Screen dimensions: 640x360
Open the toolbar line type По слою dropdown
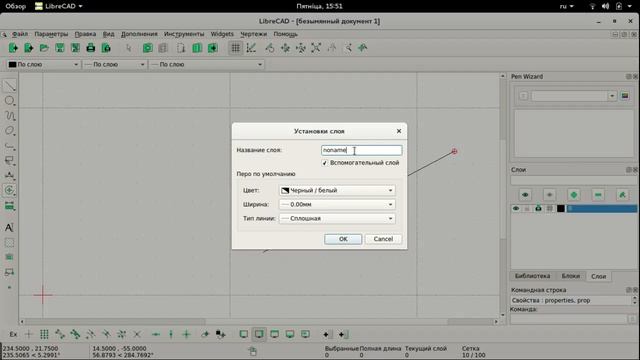tap(207, 64)
